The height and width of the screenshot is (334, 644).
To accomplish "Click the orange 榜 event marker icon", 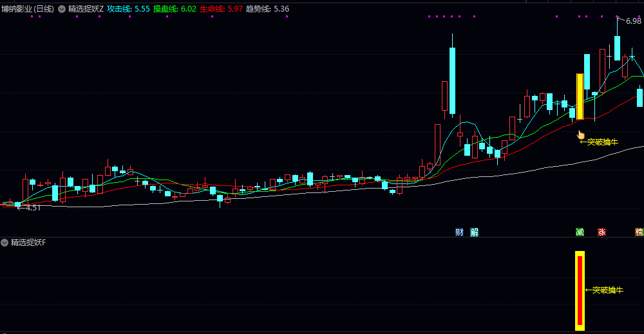I will [639, 232].
